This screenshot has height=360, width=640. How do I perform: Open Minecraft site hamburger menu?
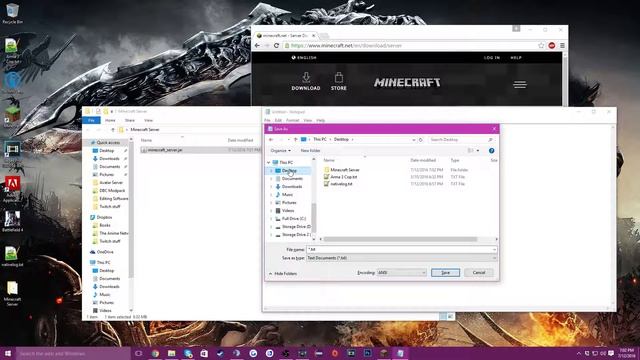[x=520, y=84]
